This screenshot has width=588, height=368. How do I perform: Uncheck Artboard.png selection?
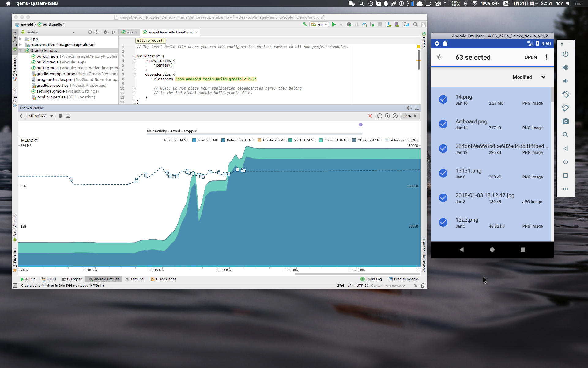(x=443, y=124)
